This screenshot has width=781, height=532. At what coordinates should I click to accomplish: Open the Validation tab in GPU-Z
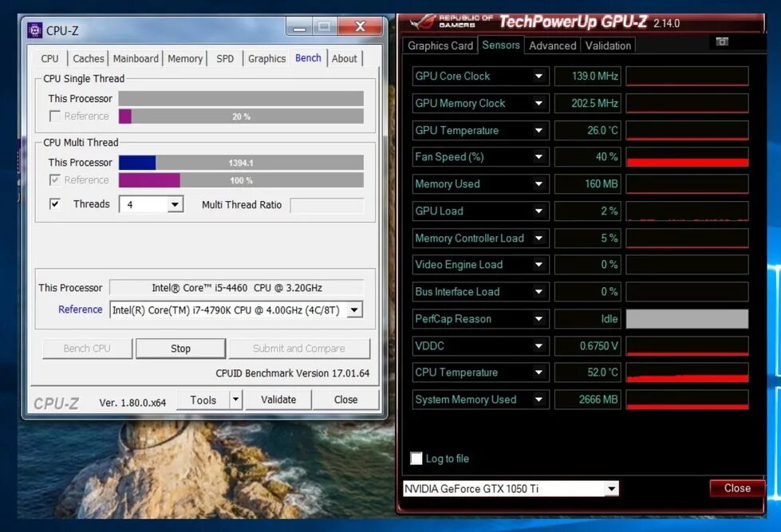(608, 45)
